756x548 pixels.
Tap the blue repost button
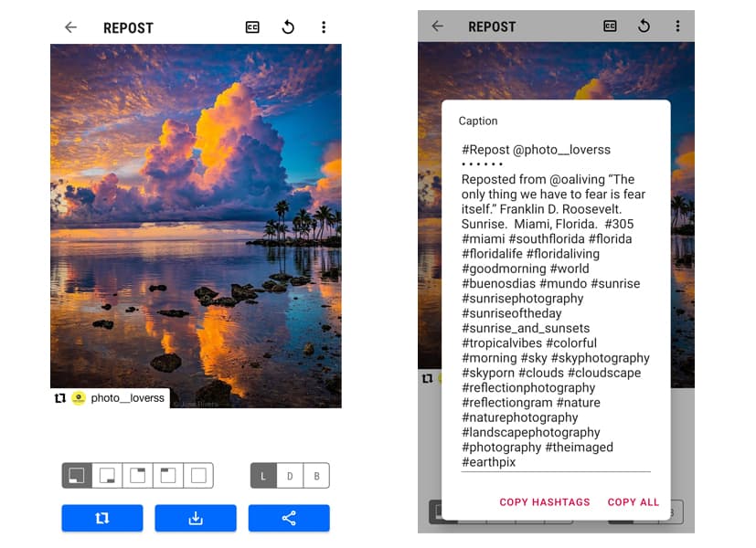coord(102,518)
